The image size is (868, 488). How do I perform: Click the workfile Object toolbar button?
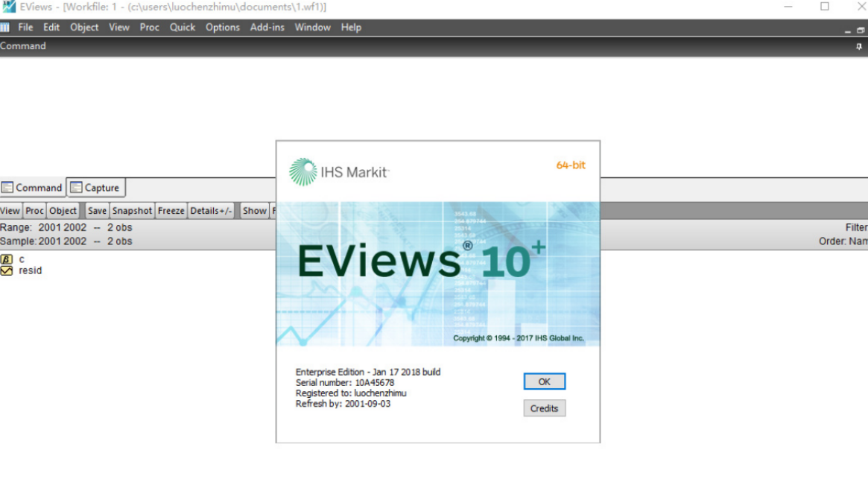tap(63, 211)
